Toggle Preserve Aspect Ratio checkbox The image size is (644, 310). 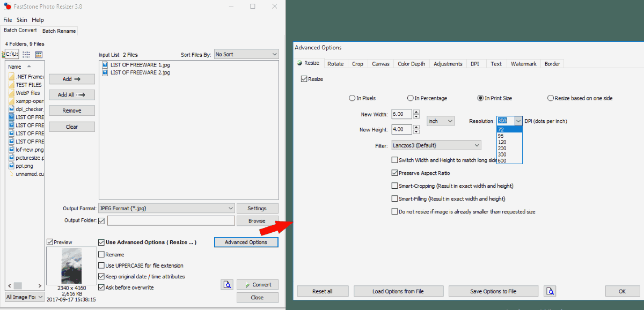394,173
